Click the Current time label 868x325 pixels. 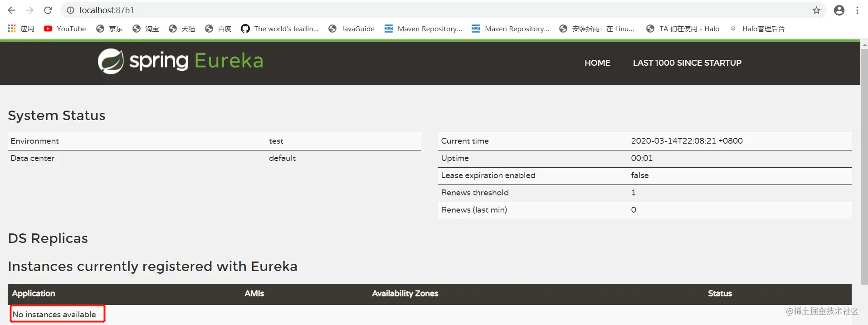[465, 141]
